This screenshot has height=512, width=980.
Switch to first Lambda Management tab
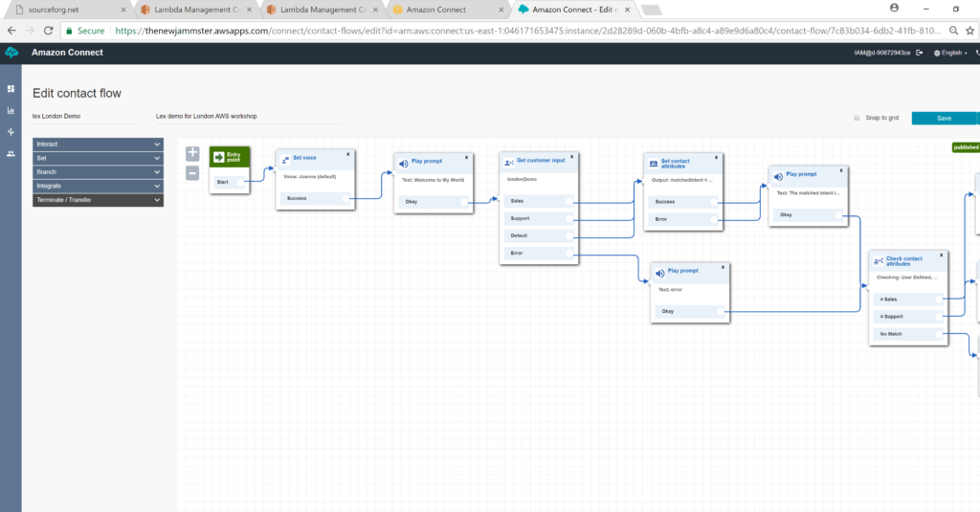pyautogui.click(x=196, y=10)
